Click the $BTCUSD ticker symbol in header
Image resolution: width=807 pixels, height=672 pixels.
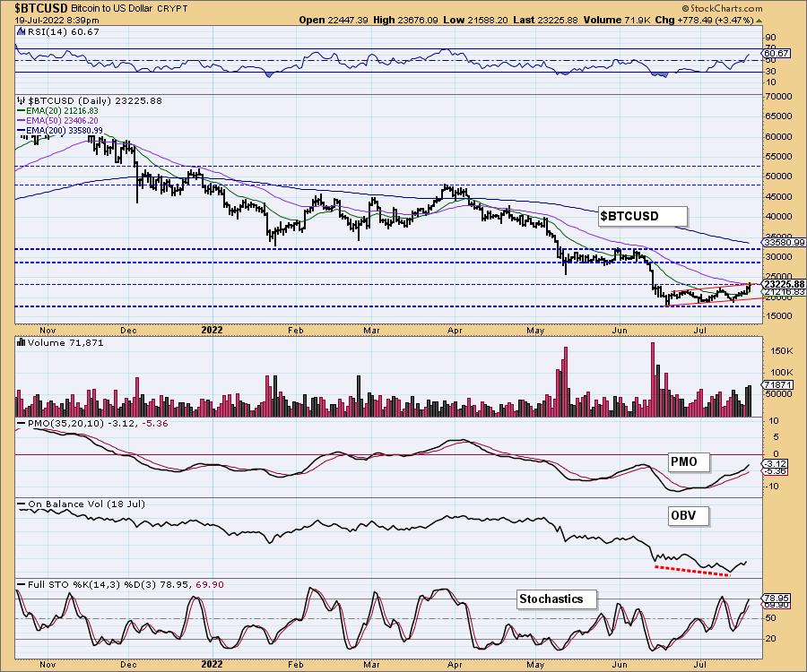coord(40,8)
